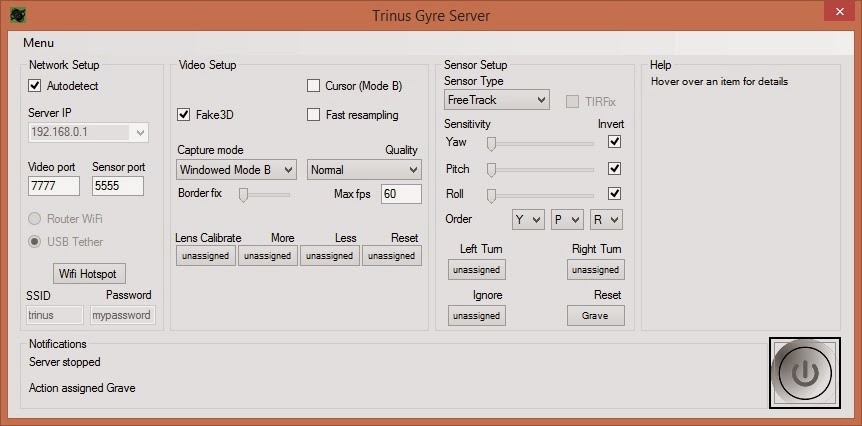Click the More unassigned key button
This screenshot has height=426, width=862.
point(268,256)
